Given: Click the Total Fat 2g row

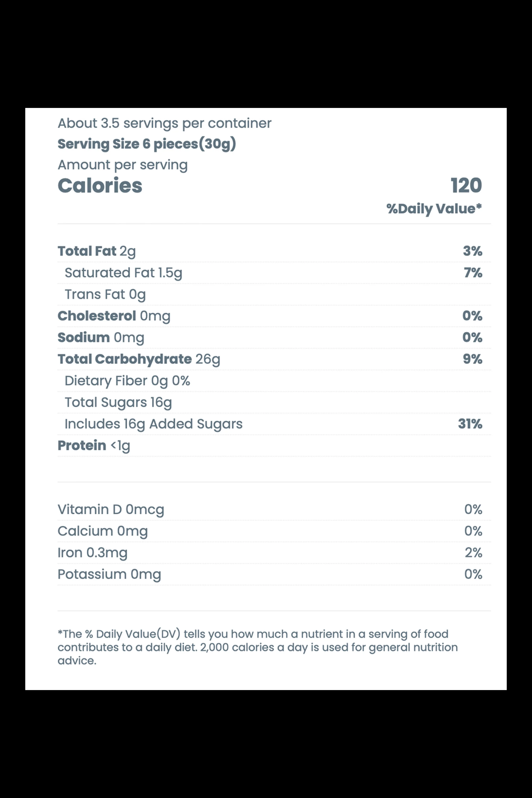Looking at the screenshot, I should coord(274,251).
